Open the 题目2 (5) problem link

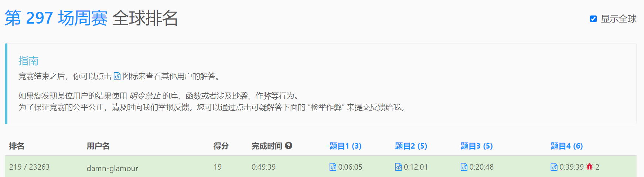pos(411,146)
